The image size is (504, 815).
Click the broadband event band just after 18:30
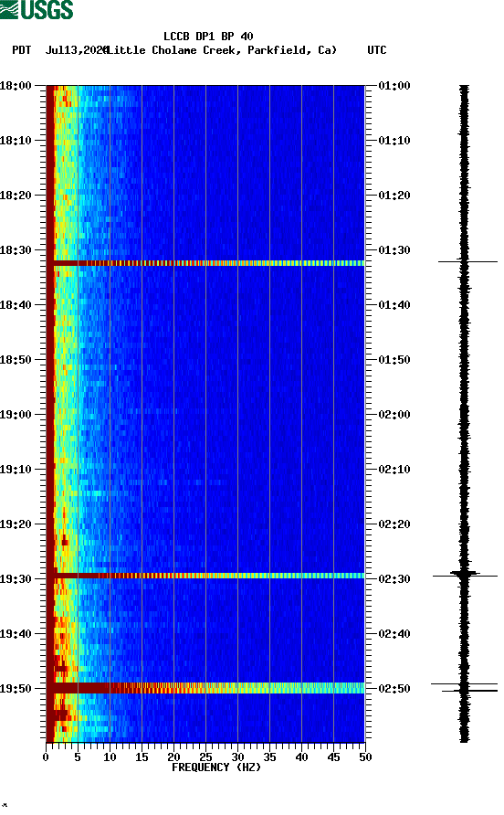point(205,263)
